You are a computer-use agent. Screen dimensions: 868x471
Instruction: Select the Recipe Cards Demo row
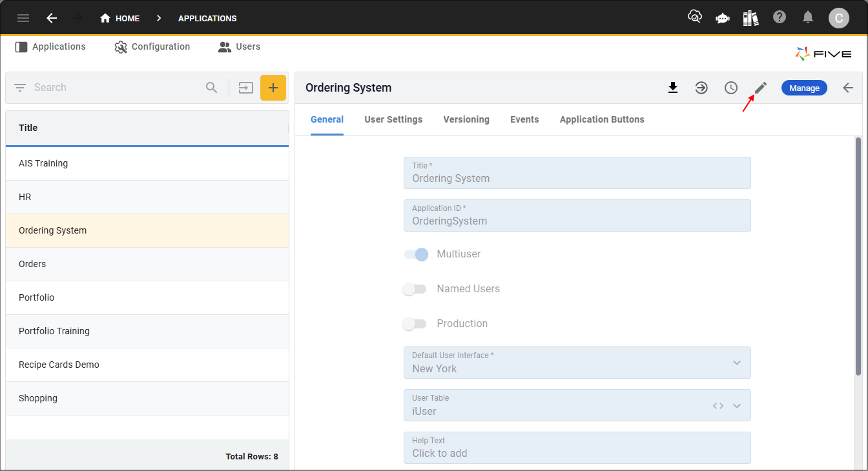click(147, 365)
